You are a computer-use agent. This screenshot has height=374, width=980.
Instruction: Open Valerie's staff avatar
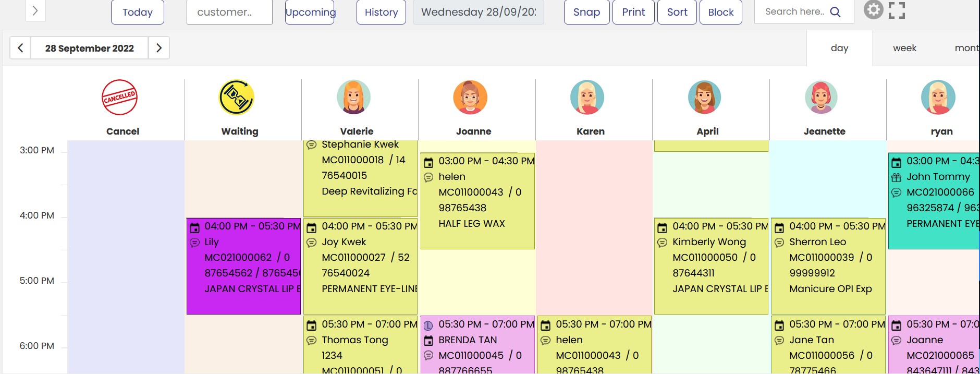tap(353, 98)
